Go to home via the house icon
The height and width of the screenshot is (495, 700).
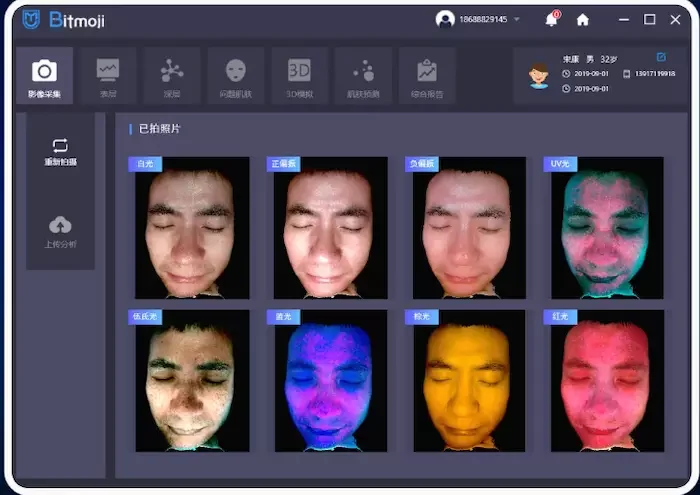point(582,19)
